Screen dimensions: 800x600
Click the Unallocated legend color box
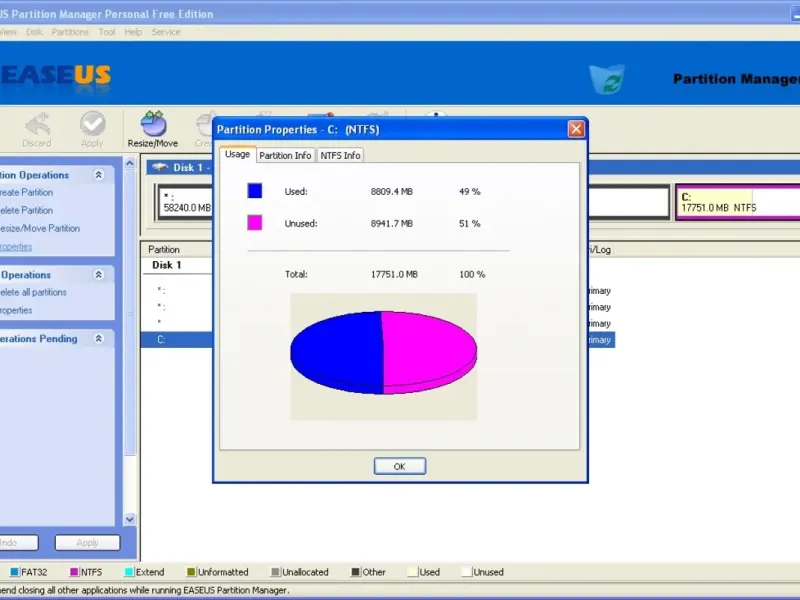tap(276, 572)
